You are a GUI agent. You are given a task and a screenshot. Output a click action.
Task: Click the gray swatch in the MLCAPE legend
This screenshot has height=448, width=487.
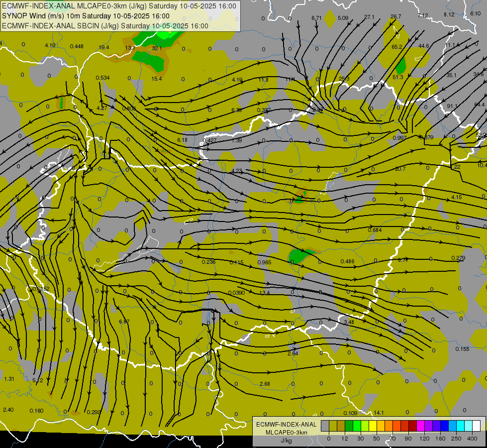pos(325,426)
